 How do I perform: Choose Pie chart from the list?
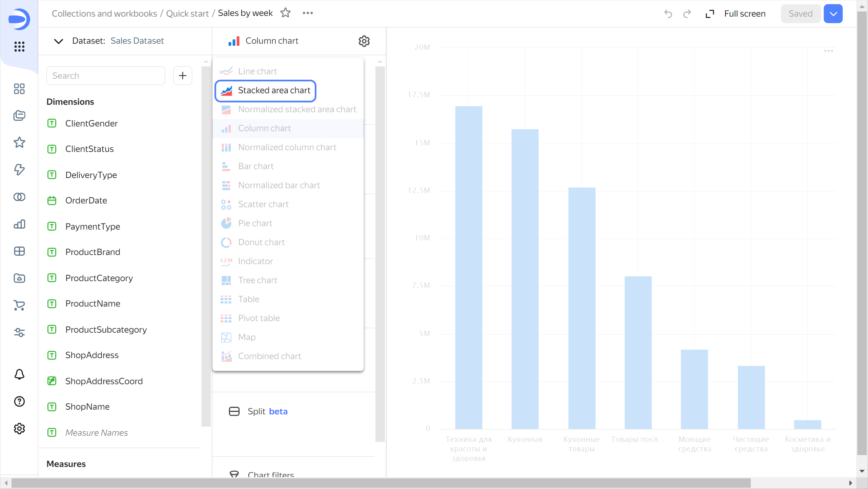click(255, 223)
